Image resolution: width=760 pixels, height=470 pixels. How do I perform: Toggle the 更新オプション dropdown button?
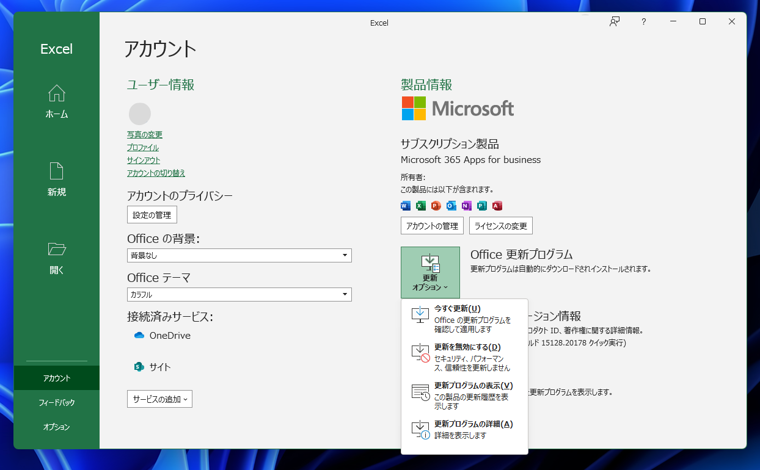coord(430,272)
